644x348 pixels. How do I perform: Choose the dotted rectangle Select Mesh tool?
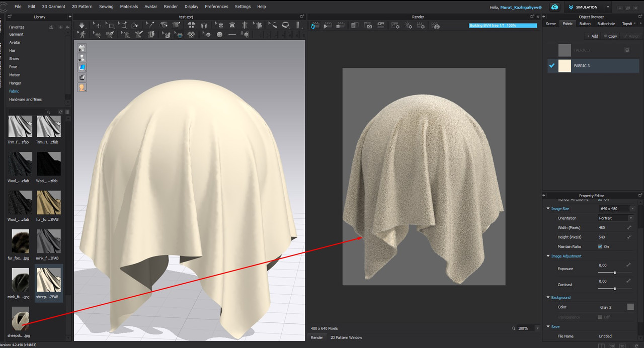pos(110,25)
